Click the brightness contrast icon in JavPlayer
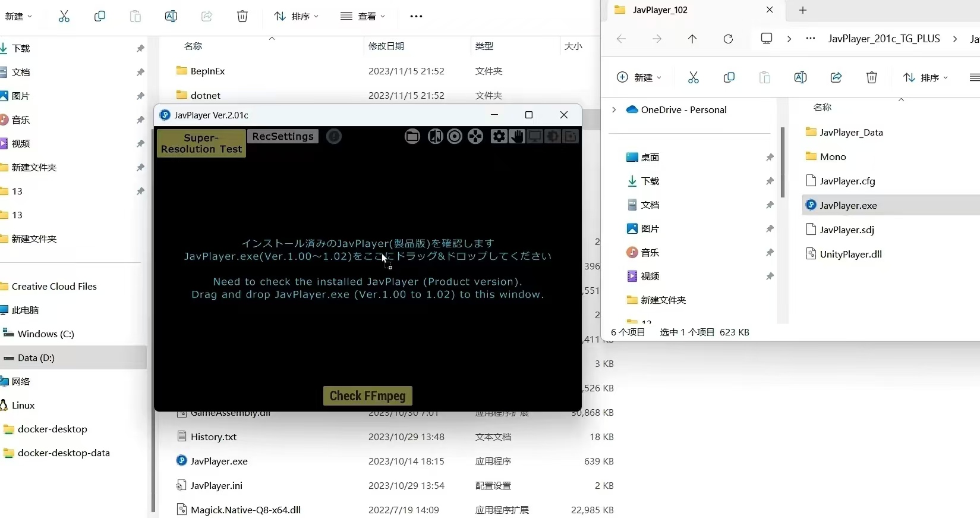The image size is (980, 518). click(x=553, y=137)
